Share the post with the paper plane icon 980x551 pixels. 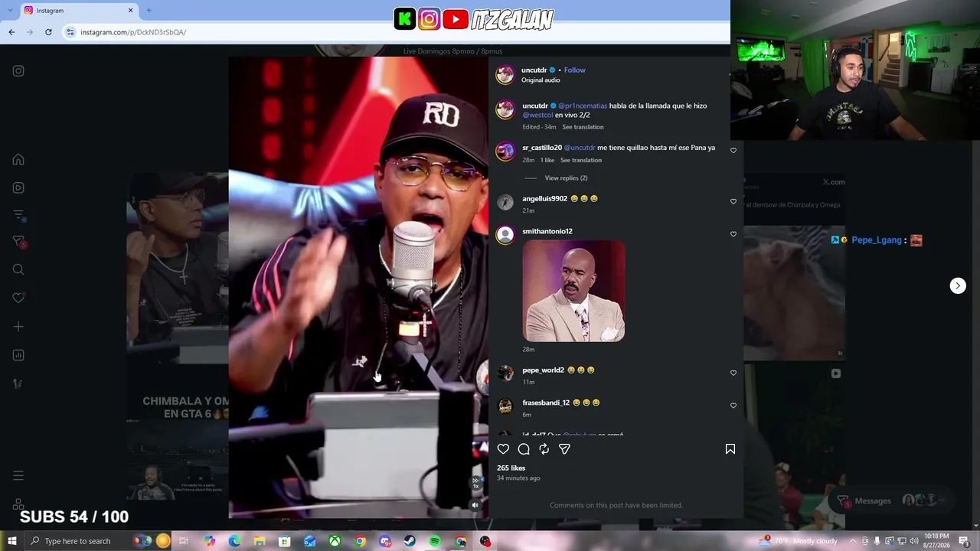(x=564, y=449)
